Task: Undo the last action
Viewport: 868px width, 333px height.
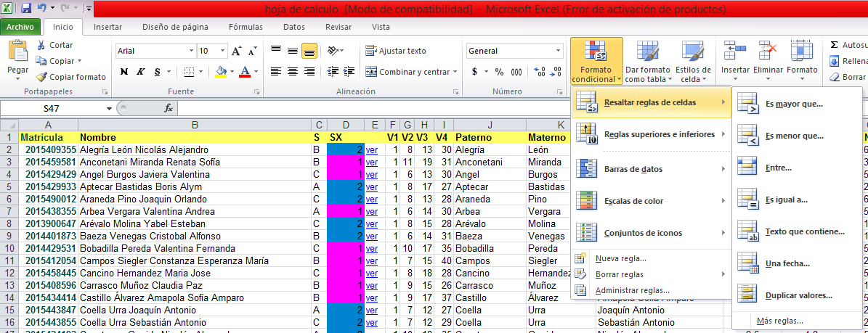Action: 41,9
